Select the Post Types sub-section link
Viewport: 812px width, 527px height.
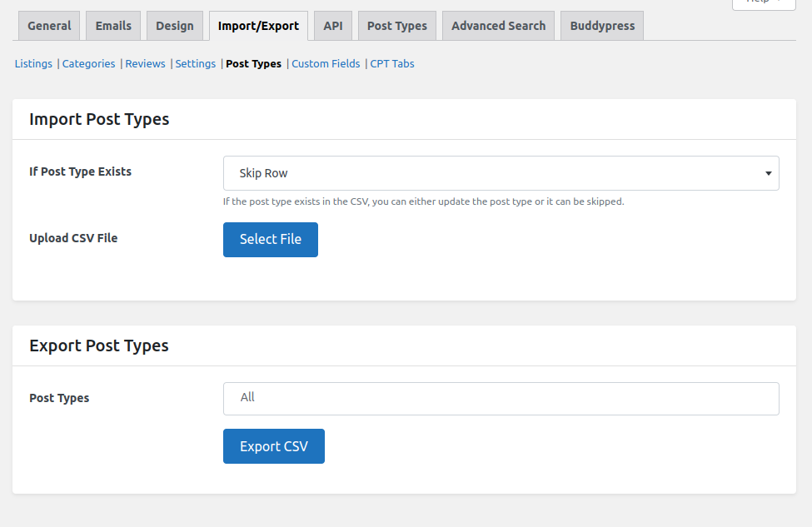coord(253,64)
